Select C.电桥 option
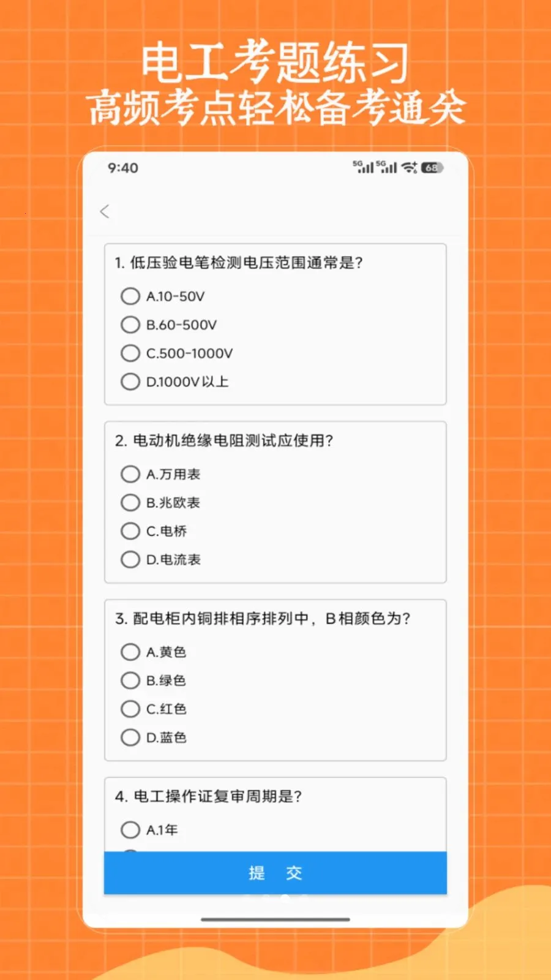 coord(130,531)
